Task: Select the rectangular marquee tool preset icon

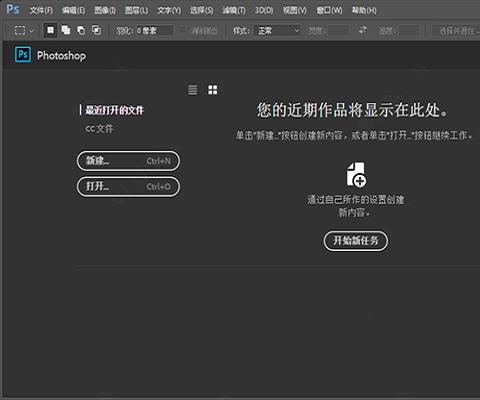Action: 20,31
